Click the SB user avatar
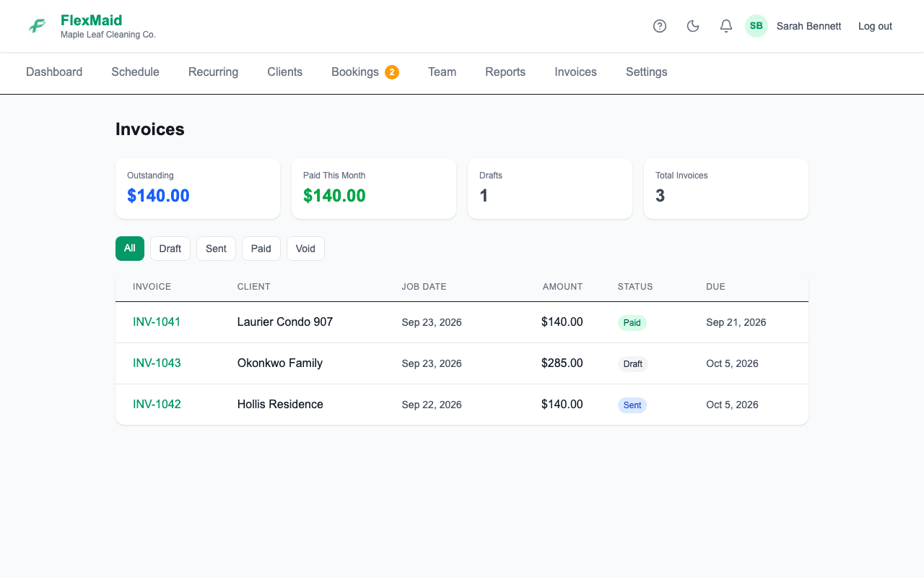924x578 pixels. coord(757,26)
